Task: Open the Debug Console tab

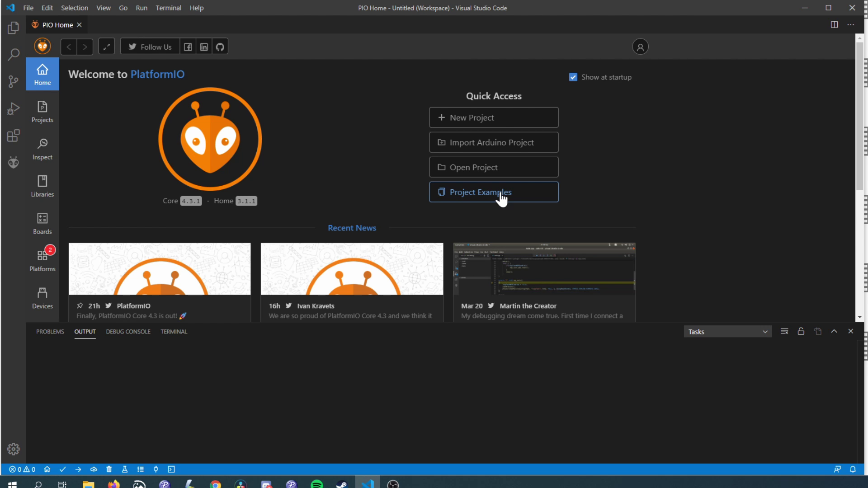Action: coord(127,332)
